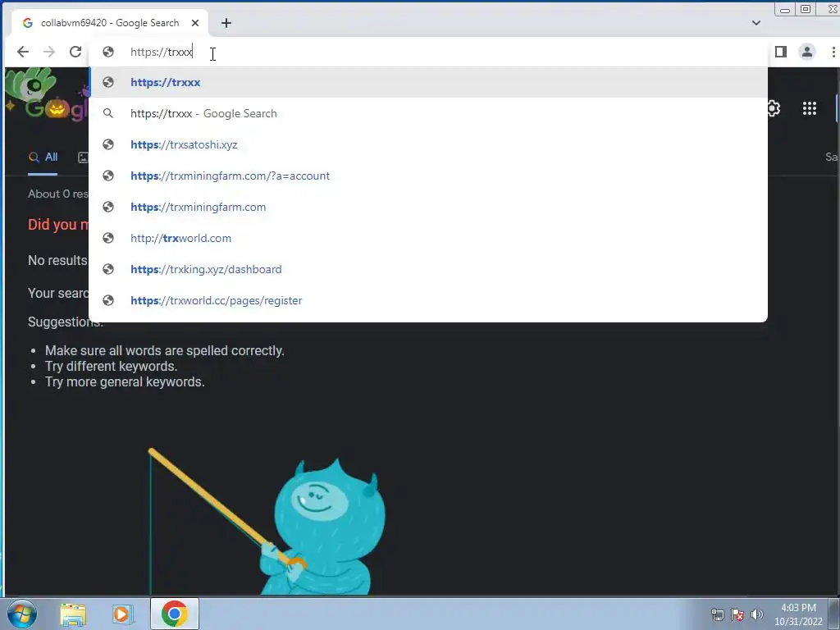Select trxminingfarm.com/?a=account suggestion
This screenshot has height=630, width=840.
tap(428, 176)
